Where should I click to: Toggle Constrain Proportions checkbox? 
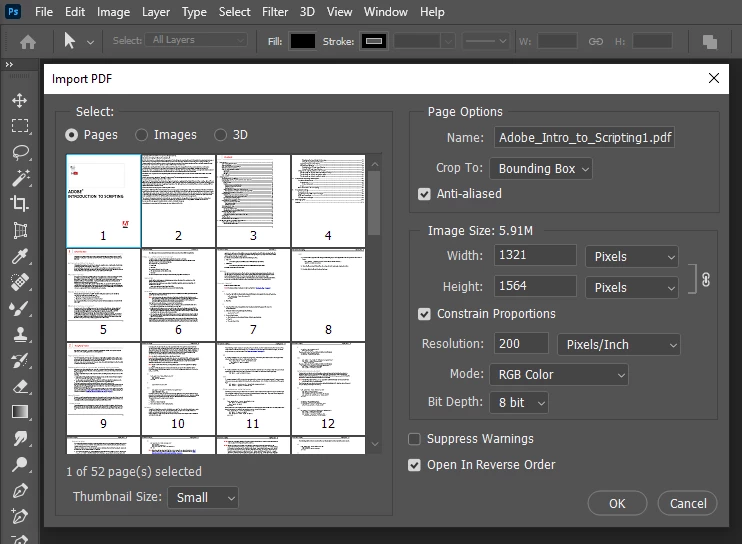[x=424, y=314]
